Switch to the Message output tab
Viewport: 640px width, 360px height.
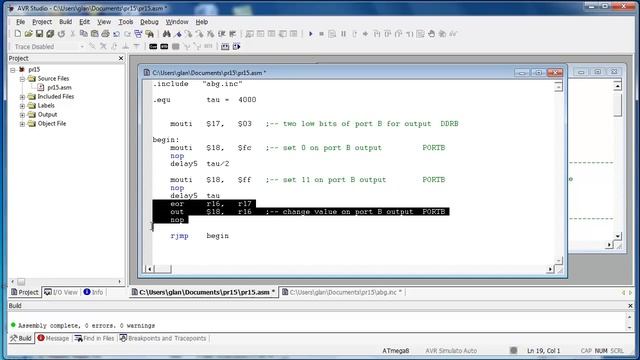point(53,338)
